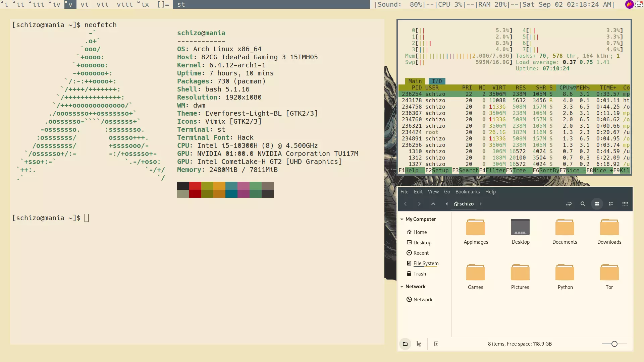Image resolution: width=644 pixels, height=362 pixels.
Task: Hide the sidebar using status bar button
Action: (436, 344)
